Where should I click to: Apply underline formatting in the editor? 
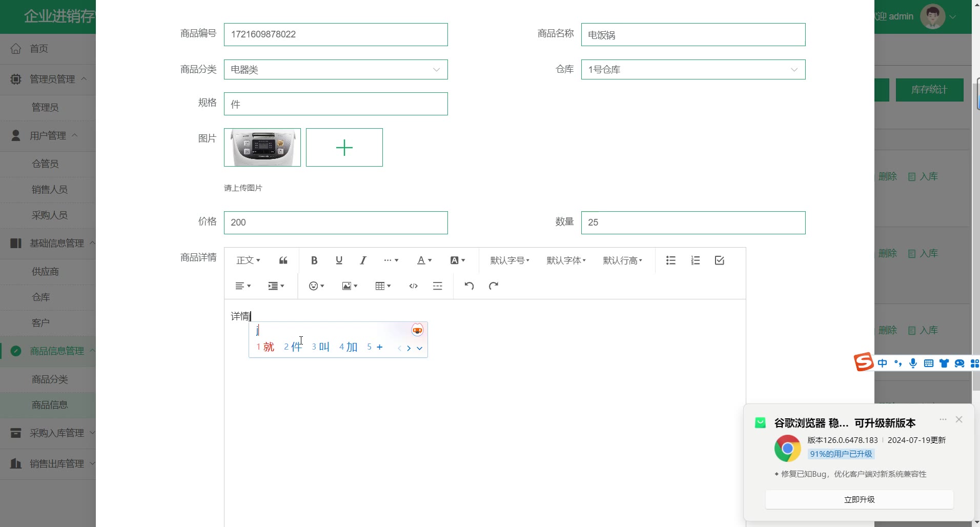339,260
